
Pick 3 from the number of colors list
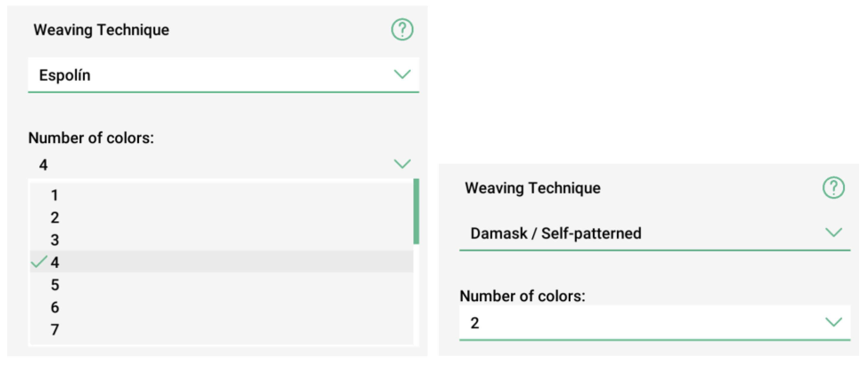tap(55, 240)
